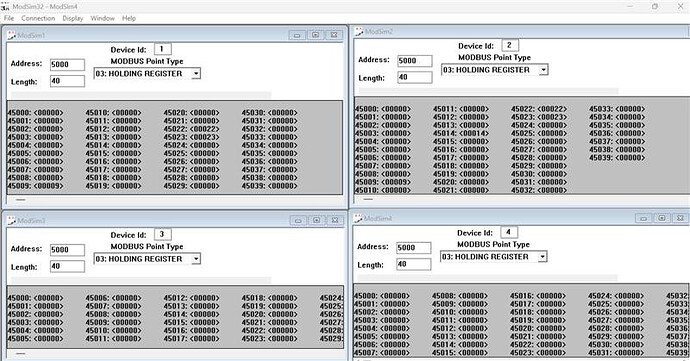
Task: Click the ModSim1 window document icon
Action: (x=11, y=35)
